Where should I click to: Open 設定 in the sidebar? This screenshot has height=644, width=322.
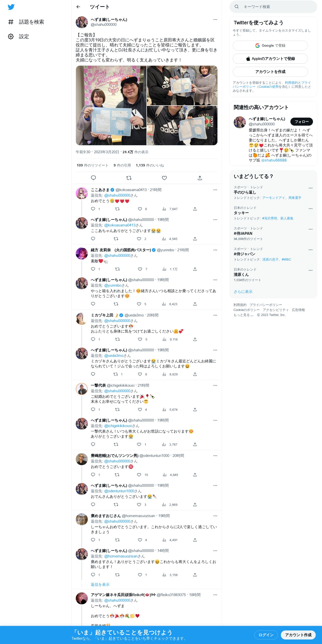point(19,36)
